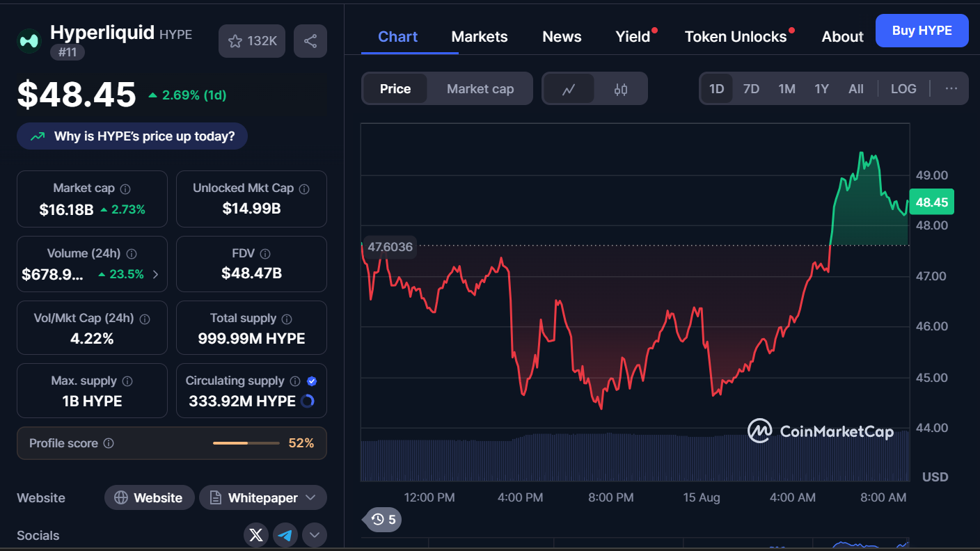This screenshot has width=980, height=551.
Task: Click Circulating supply info icon
Action: (295, 381)
